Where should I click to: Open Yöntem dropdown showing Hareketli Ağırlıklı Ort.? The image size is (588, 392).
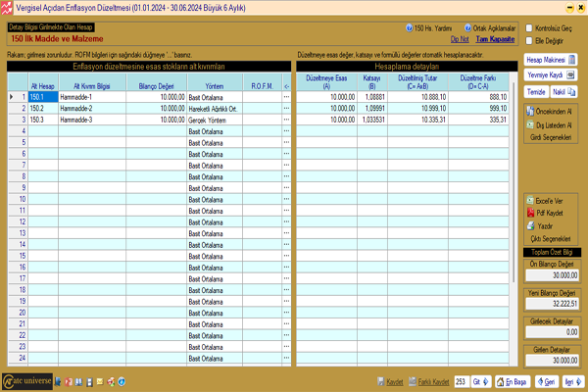[x=215, y=109]
